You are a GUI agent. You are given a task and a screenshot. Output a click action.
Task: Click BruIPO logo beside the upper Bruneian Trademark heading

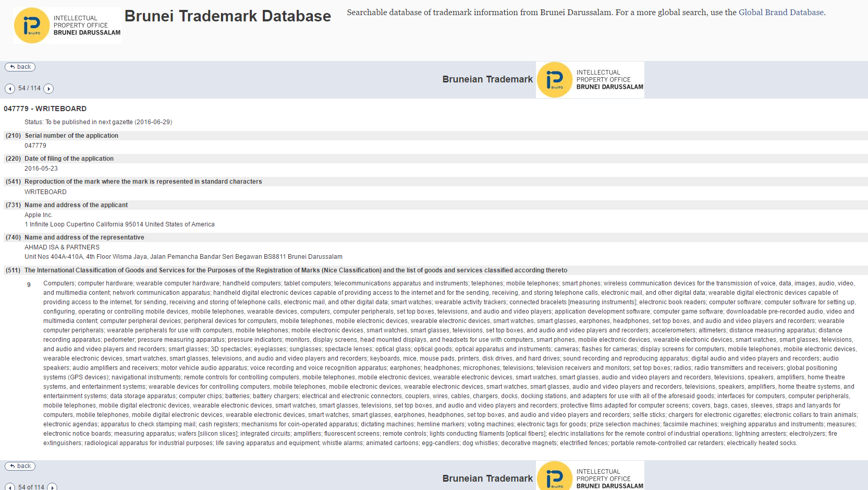click(x=590, y=80)
